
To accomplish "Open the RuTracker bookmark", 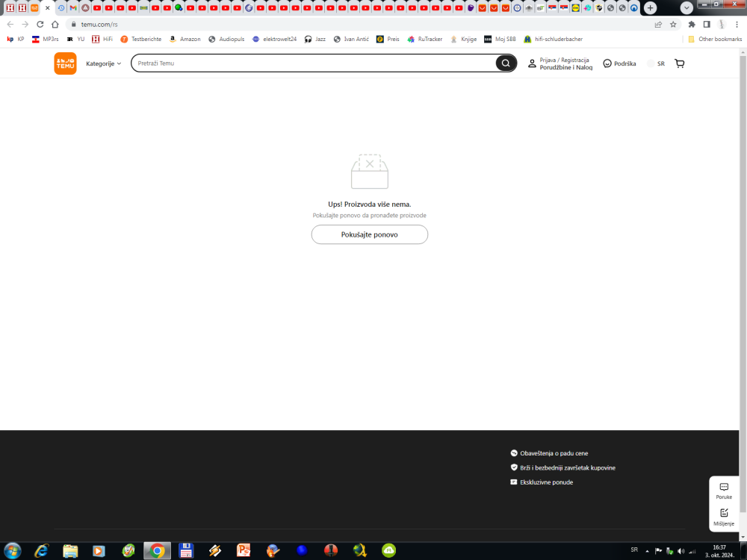I will pyautogui.click(x=425, y=39).
